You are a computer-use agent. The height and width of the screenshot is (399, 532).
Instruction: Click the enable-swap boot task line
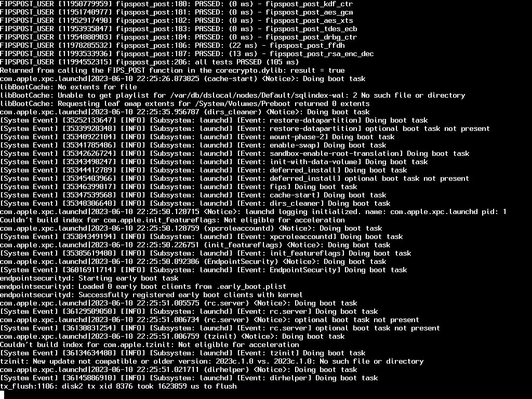(x=193, y=145)
